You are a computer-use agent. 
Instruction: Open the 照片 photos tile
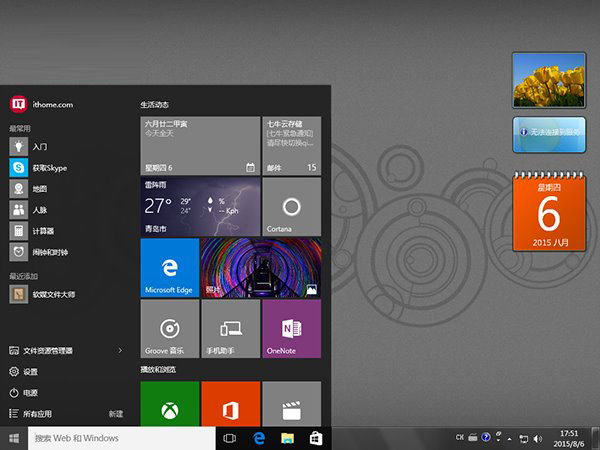[260, 268]
